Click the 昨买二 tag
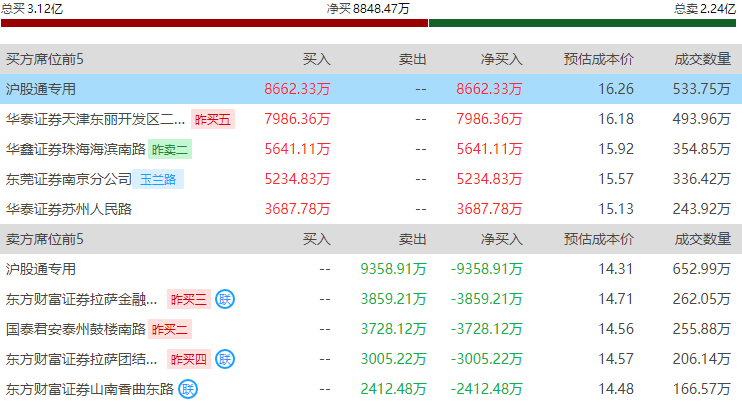742x404 pixels. [169, 329]
